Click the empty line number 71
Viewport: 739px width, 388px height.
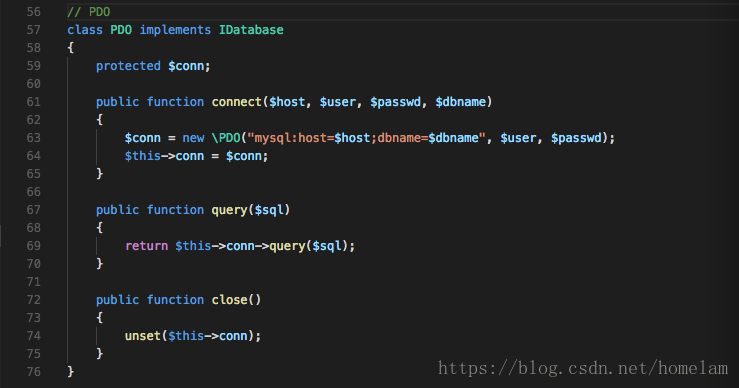tap(33, 282)
